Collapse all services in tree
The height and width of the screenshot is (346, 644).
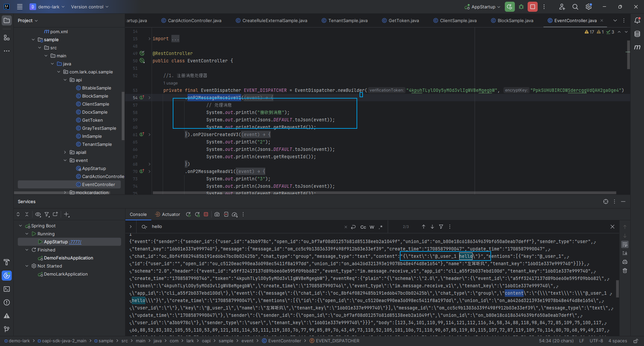(27, 214)
